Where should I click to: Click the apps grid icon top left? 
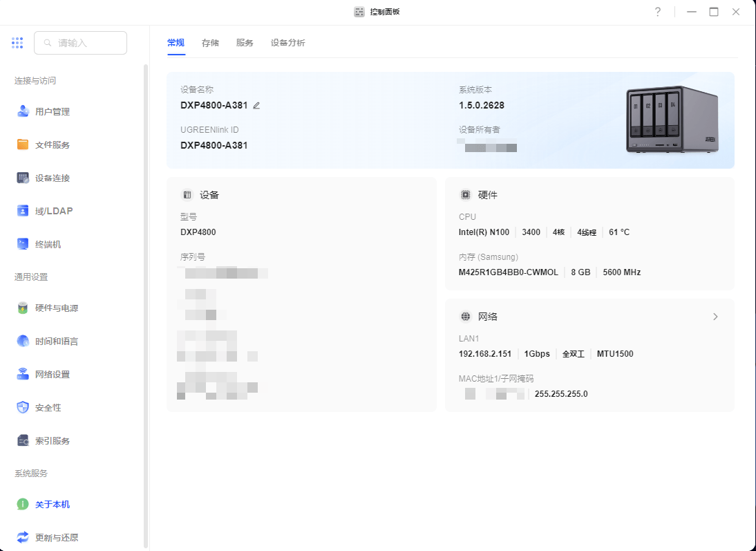click(17, 42)
